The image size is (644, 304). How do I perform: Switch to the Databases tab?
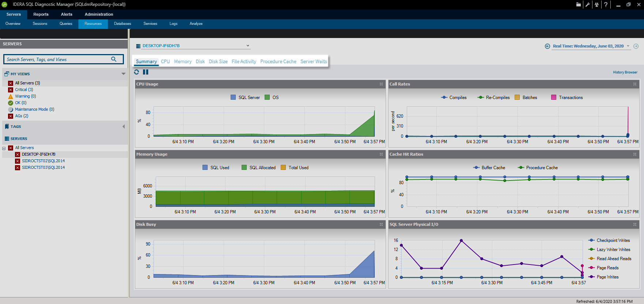(x=122, y=24)
